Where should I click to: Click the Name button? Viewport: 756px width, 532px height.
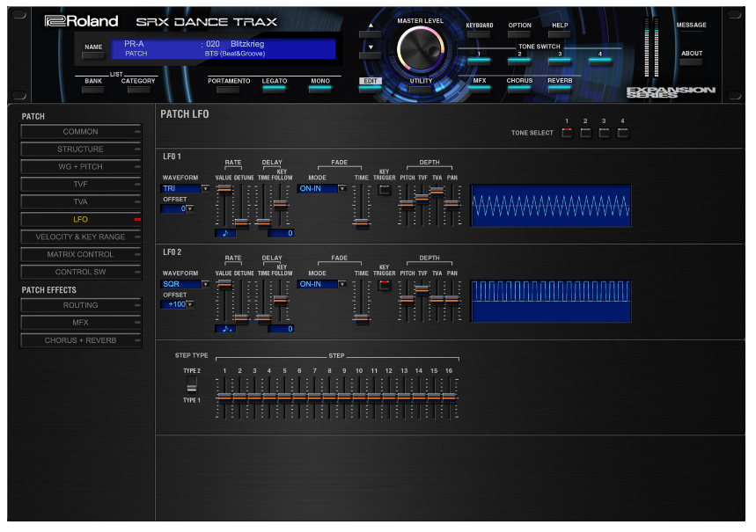(x=93, y=55)
